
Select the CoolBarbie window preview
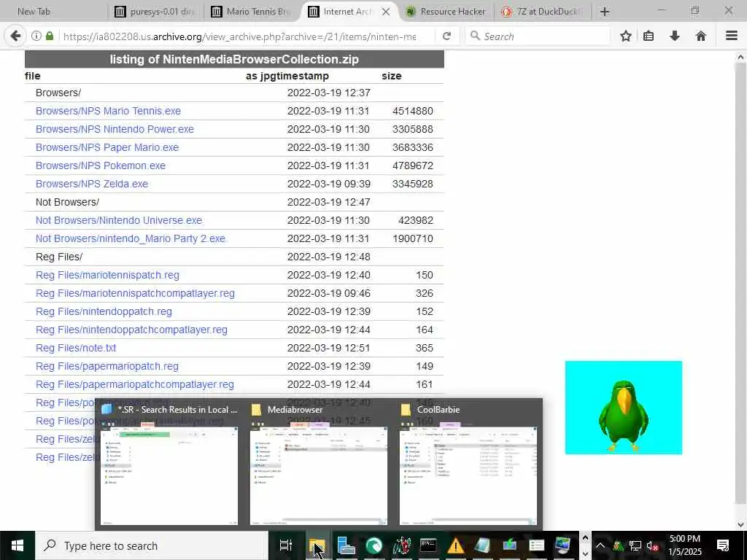click(468, 464)
